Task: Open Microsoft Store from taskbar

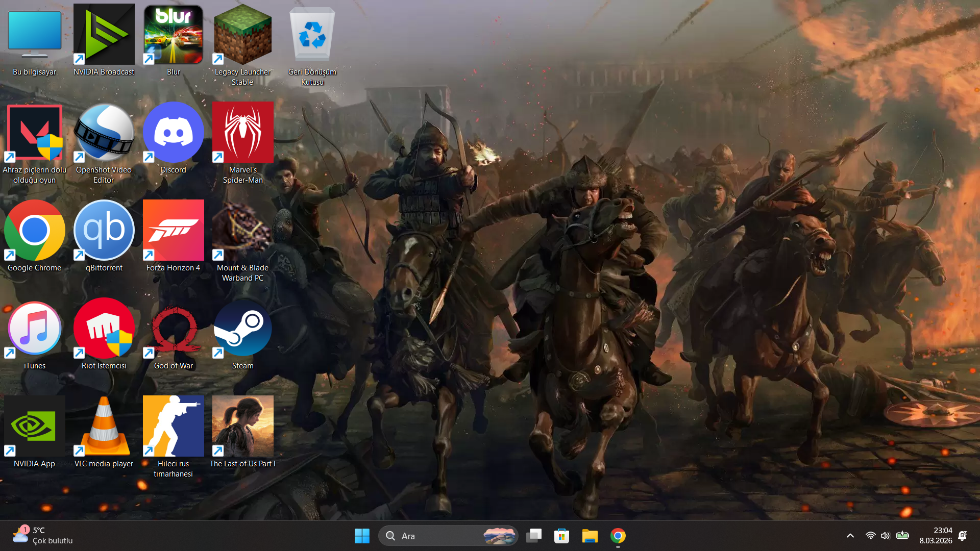Action: click(562, 536)
